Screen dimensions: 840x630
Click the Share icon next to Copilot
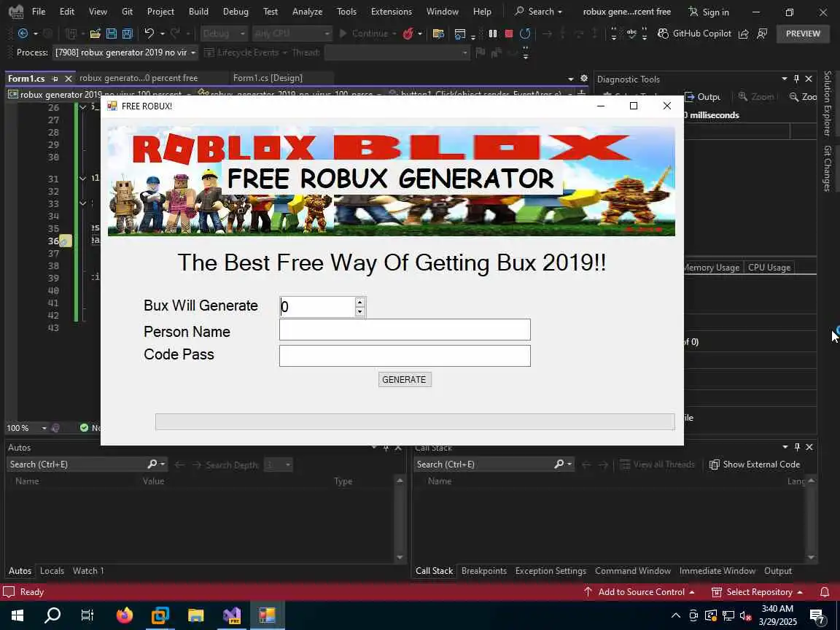(744, 34)
